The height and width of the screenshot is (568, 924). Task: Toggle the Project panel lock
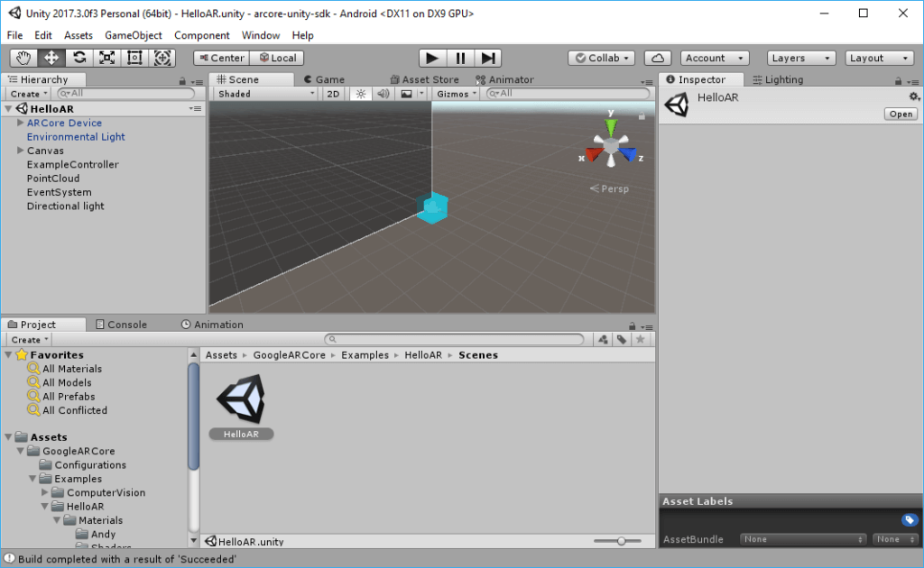point(633,326)
